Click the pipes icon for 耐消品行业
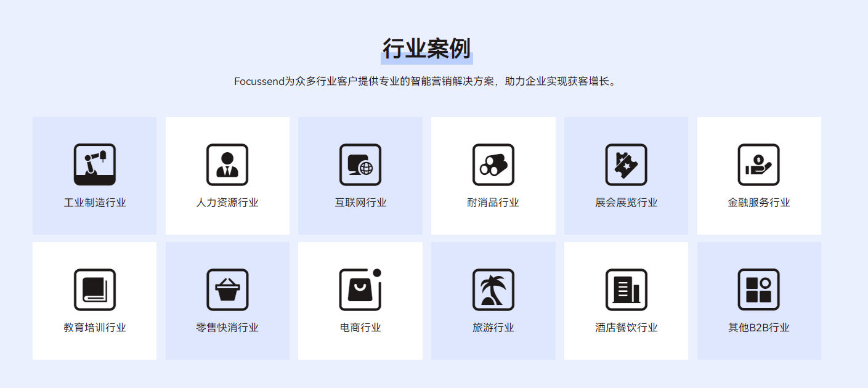The image size is (868, 388). tap(493, 164)
